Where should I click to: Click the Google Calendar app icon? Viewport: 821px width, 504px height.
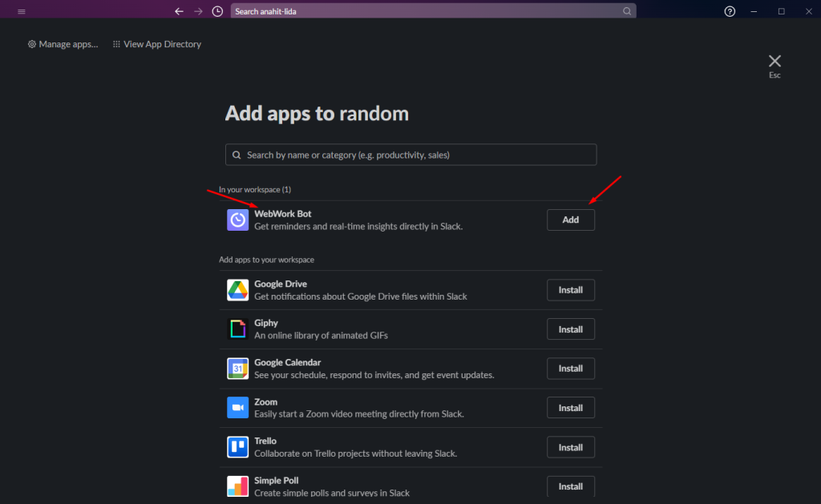click(237, 369)
